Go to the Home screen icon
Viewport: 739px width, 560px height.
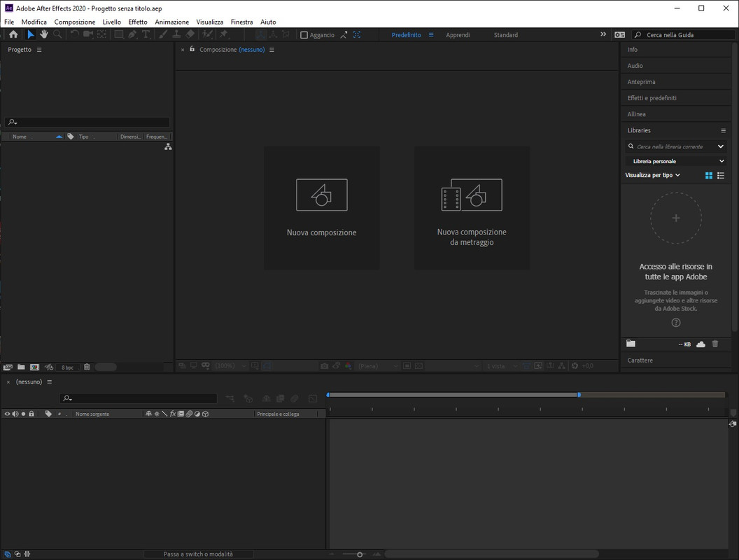(13, 34)
